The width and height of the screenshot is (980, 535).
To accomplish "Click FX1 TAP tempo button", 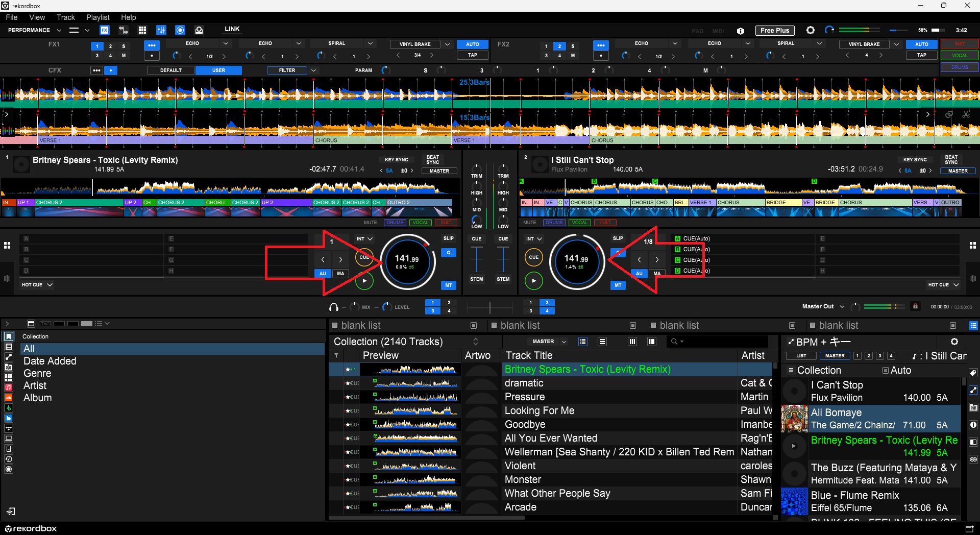I will (473, 55).
